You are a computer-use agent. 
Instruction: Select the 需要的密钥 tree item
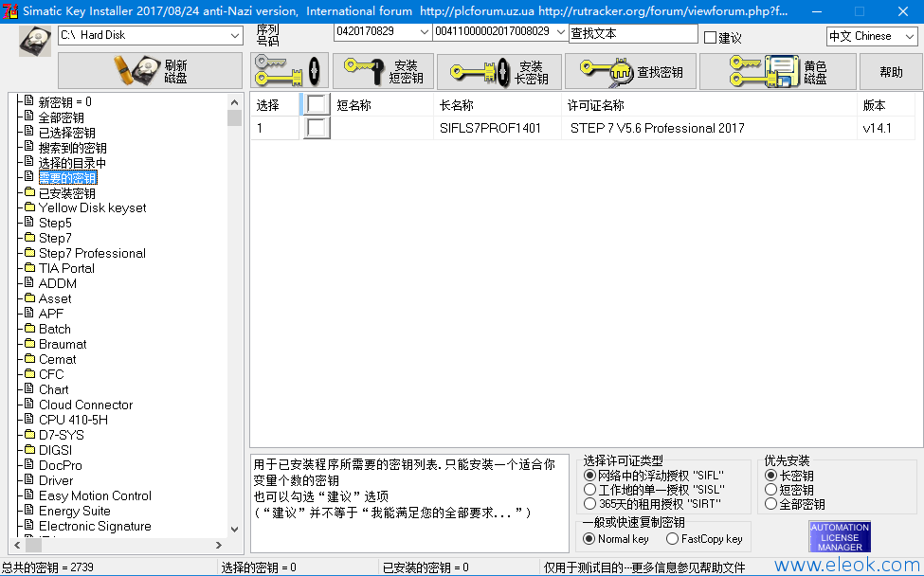[67, 178]
